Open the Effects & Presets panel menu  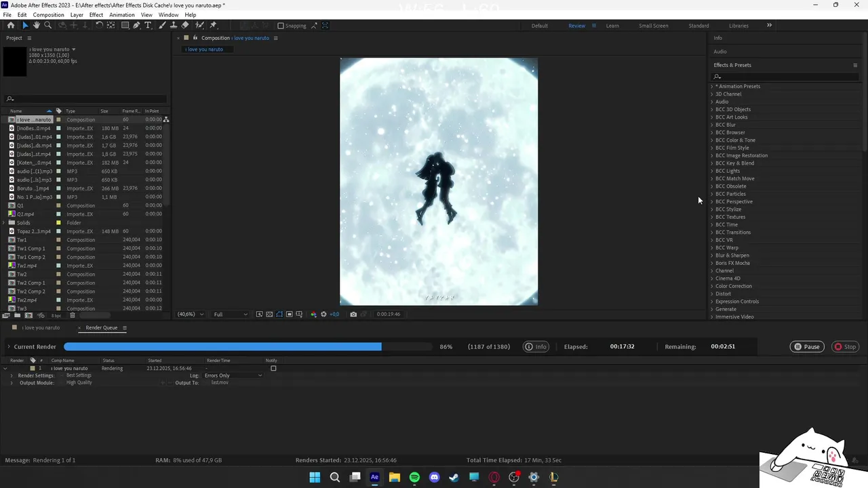(x=855, y=65)
